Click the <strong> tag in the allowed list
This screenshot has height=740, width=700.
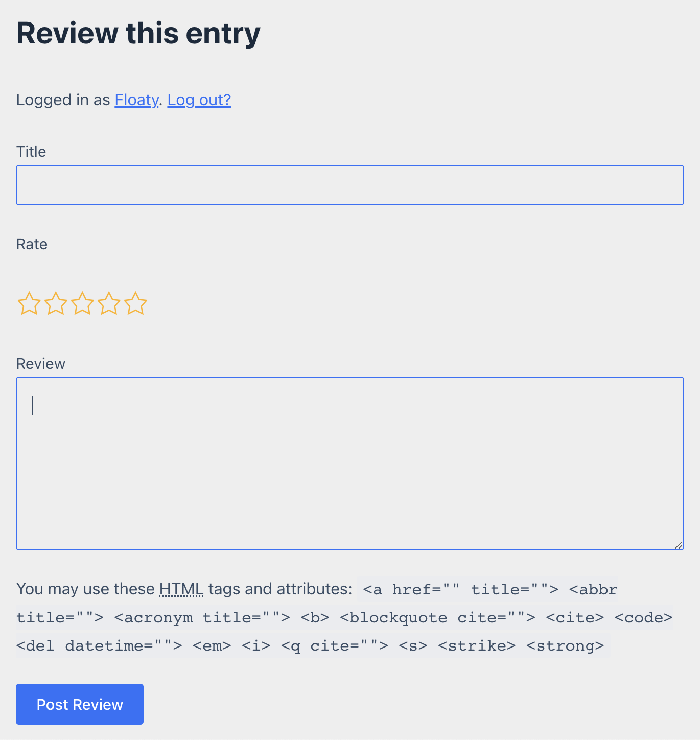(x=565, y=646)
